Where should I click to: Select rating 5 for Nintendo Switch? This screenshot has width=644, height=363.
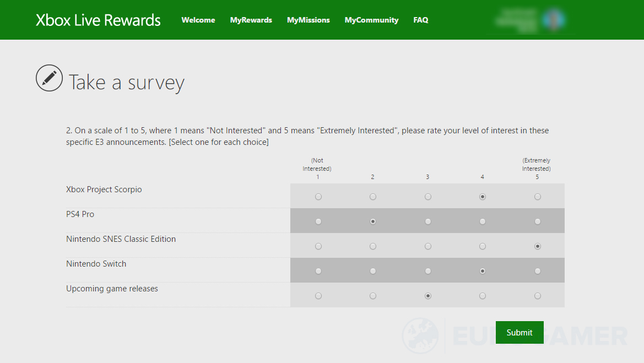pos(537,271)
